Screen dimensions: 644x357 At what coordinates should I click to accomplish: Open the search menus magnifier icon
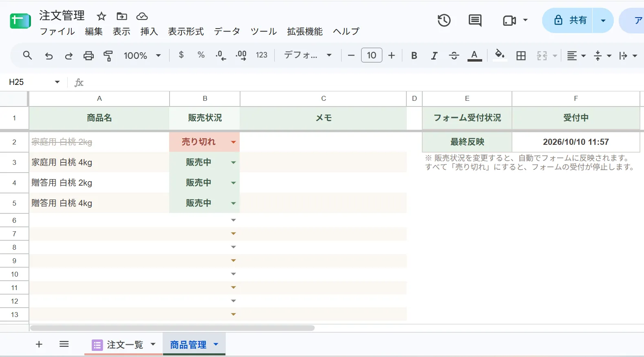point(27,55)
